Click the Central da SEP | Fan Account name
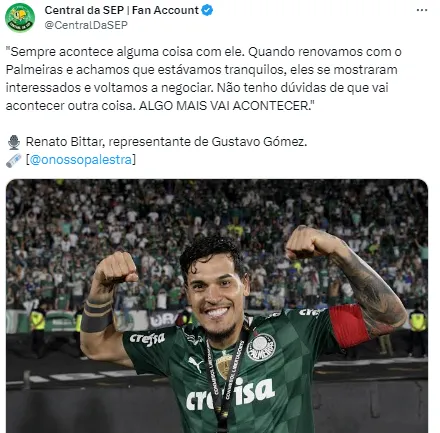440x433 pixels. coord(122,10)
